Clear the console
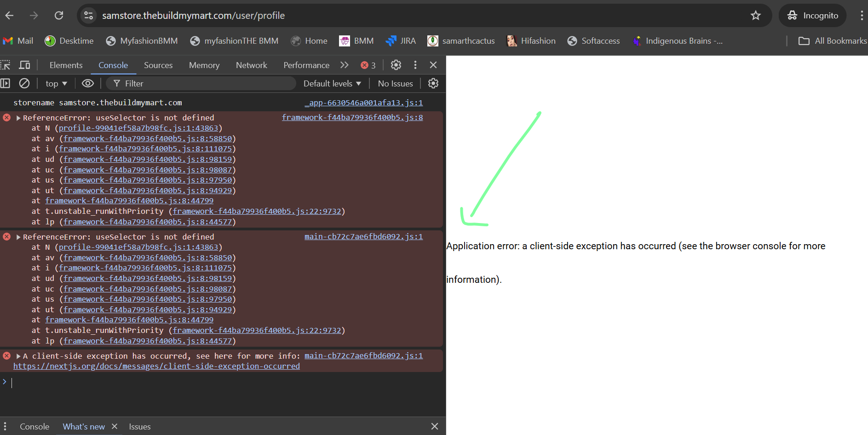 point(24,84)
